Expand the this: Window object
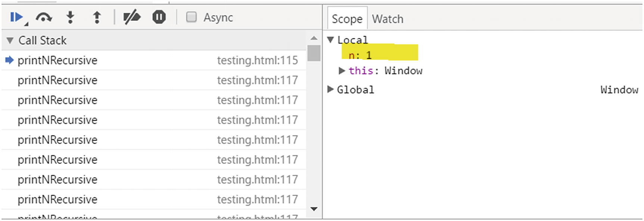Image resolution: width=644 pixels, height=221 pixels. point(342,71)
